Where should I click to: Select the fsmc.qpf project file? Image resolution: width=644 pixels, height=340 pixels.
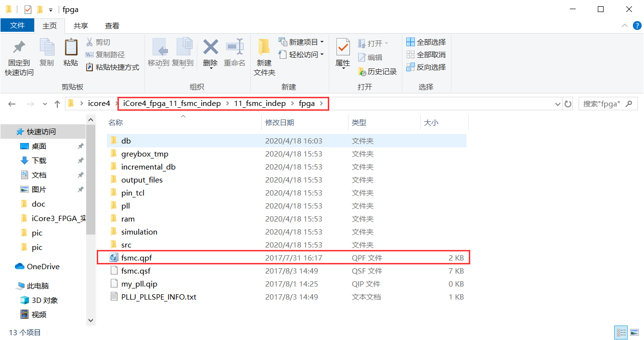[x=137, y=258]
